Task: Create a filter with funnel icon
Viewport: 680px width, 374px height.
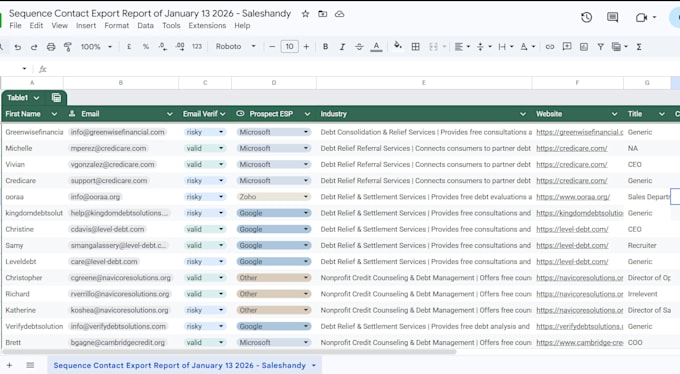Action: pyautogui.click(x=601, y=46)
